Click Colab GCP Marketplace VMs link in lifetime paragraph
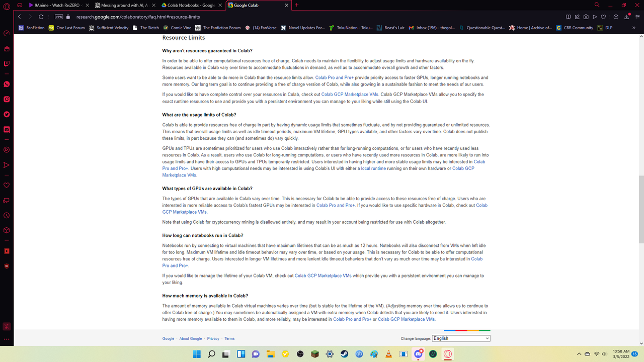 click(323, 276)
